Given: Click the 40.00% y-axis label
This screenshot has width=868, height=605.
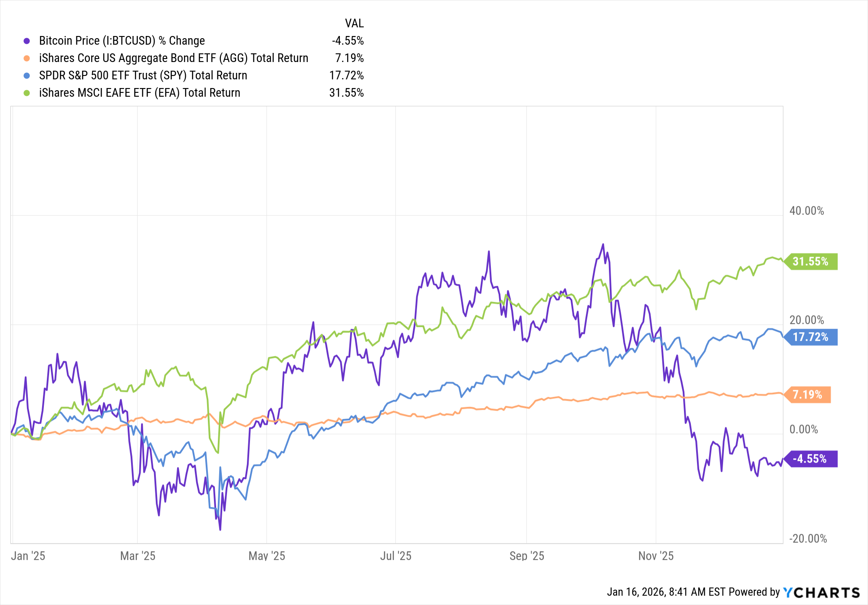Looking at the screenshot, I should point(806,211).
